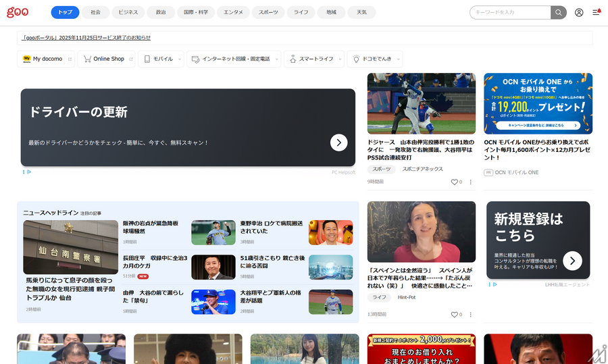
Task: Open the スマートライフ dropdown
Action: [315, 59]
